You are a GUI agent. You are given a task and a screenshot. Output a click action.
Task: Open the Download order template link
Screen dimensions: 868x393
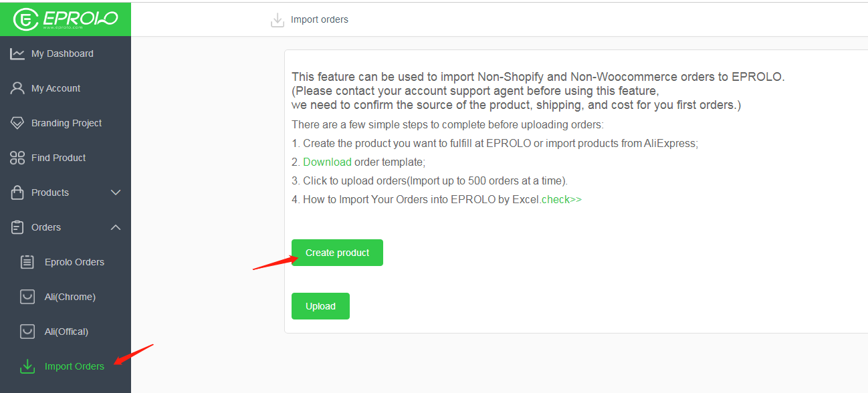[327, 162]
